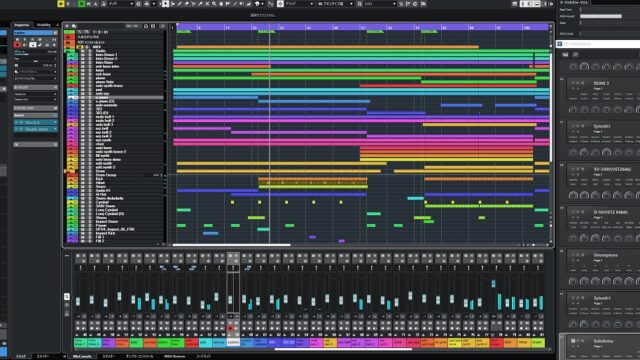Open the Sampler Control lower-zone tab
Screen dimensions: 640x360
click(x=140, y=357)
